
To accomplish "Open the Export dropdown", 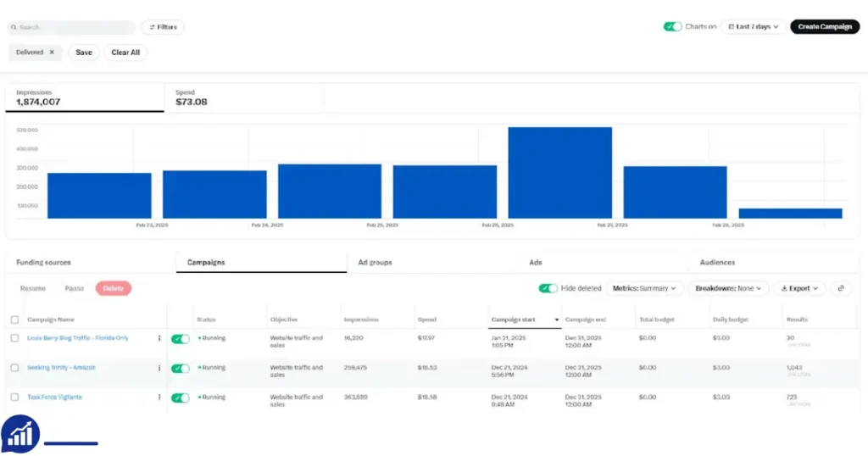I will tap(799, 288).
